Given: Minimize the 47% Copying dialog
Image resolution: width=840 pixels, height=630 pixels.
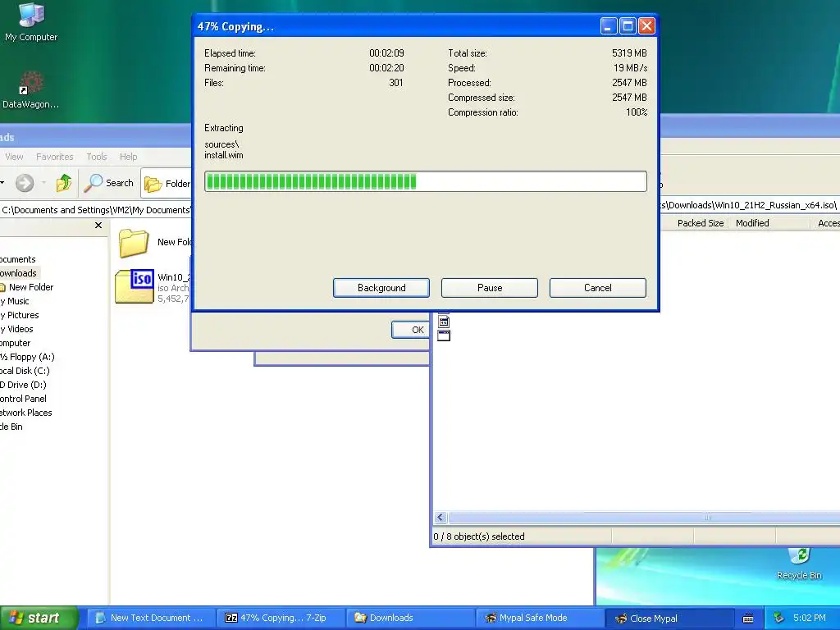Looking at the screenshot, I should coord(609,25).
